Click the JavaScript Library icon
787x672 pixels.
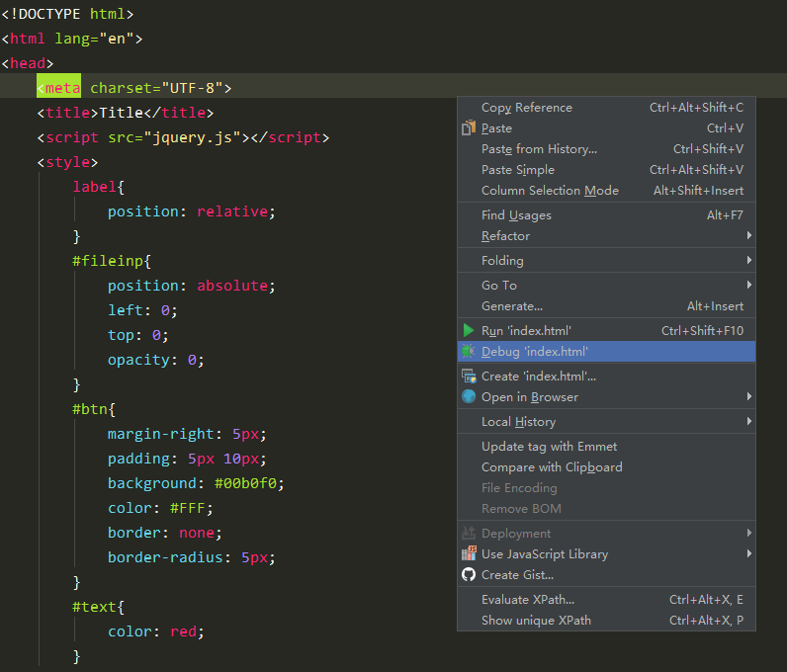[469, 553]
